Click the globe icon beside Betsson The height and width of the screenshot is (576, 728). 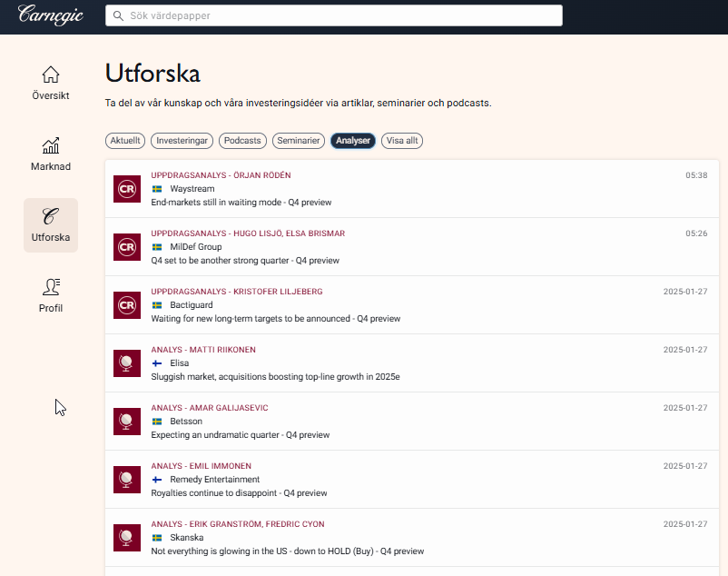127,422
